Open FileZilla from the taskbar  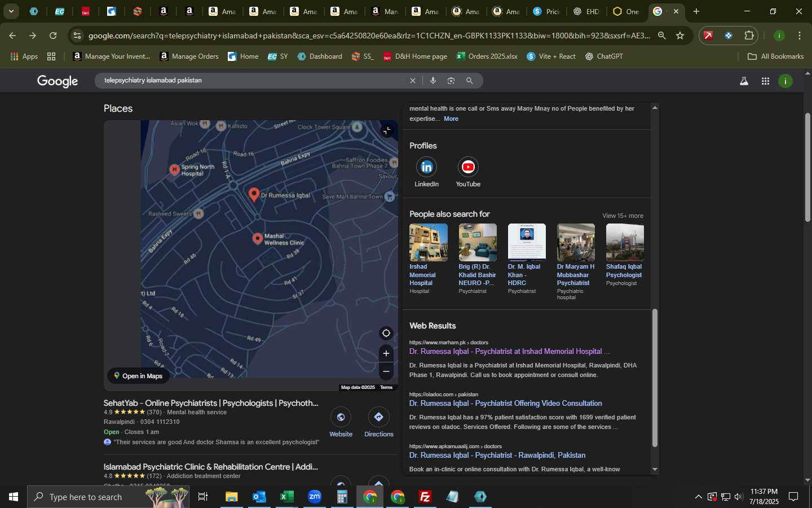(x=425, y=497)
